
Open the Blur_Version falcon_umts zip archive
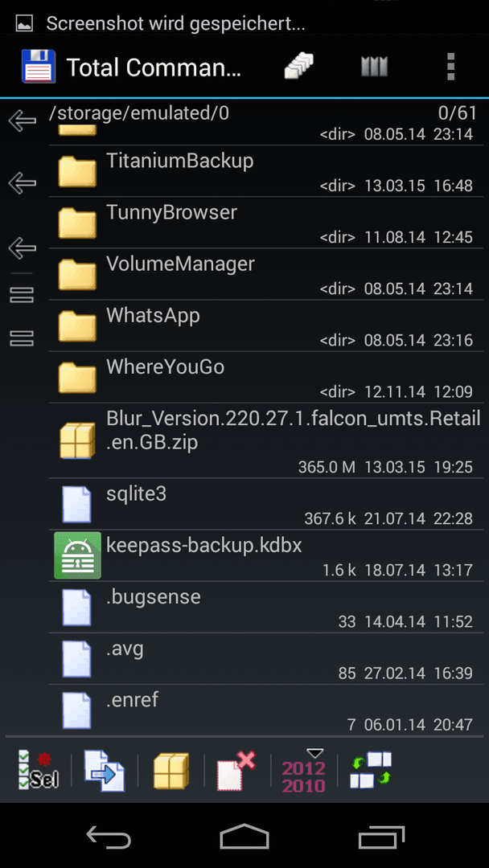point(266,440)
